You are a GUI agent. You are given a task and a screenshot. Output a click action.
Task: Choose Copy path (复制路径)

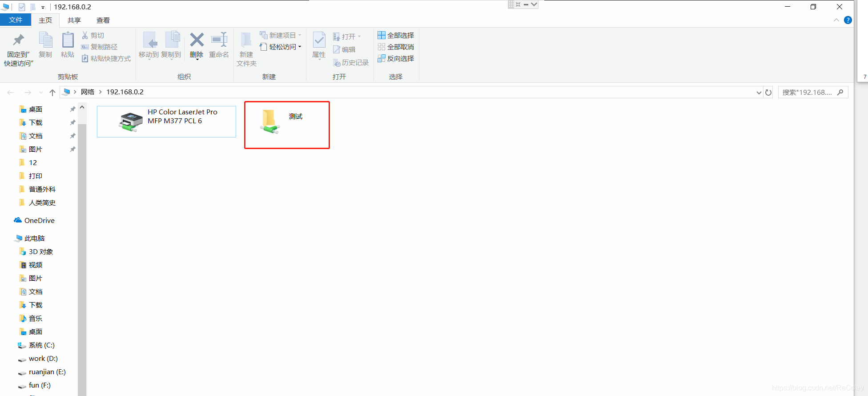tap(99, 47)
